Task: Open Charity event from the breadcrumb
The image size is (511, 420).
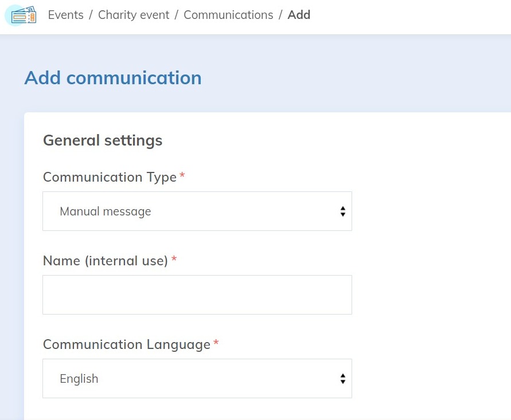Action: click(x=134, y=15)
